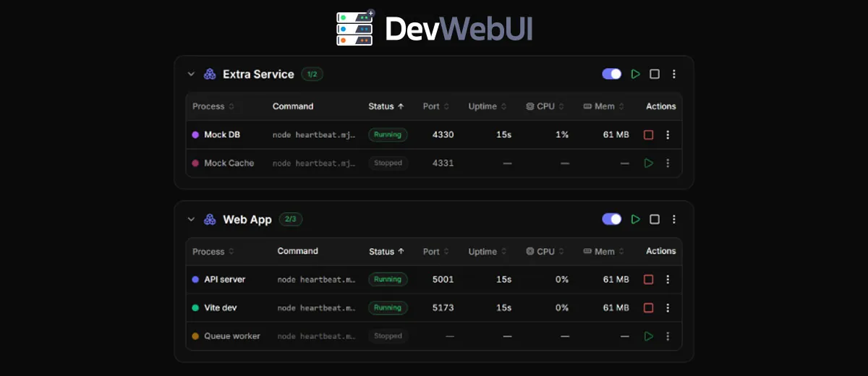Click the Vite dev green color dot
Screen dimensions: 868x376
[195, 308]
